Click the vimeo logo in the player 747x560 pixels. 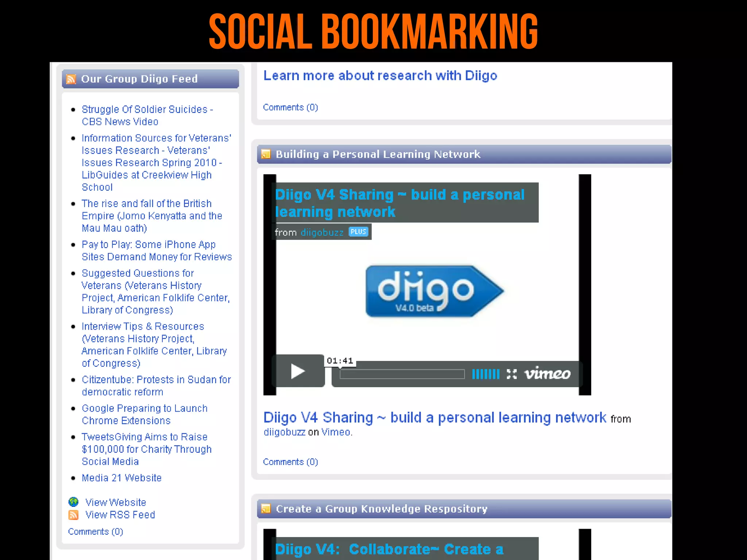point(547,374)
